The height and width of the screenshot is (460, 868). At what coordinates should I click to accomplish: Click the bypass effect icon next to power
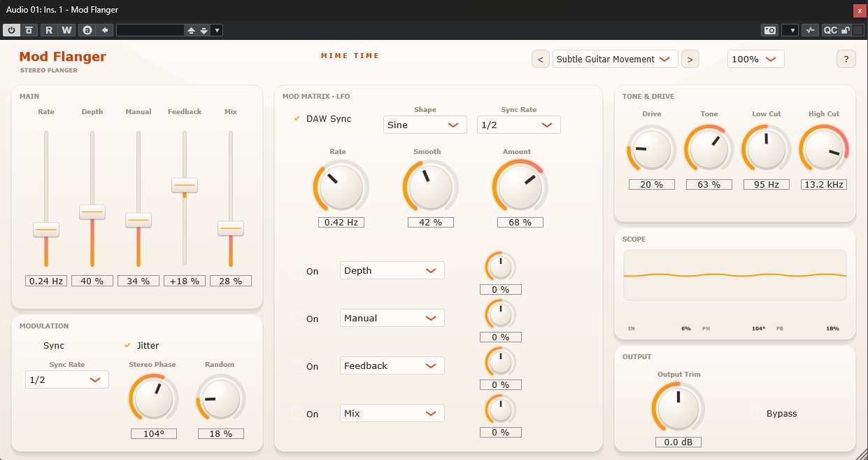click(x=29, y=30)
